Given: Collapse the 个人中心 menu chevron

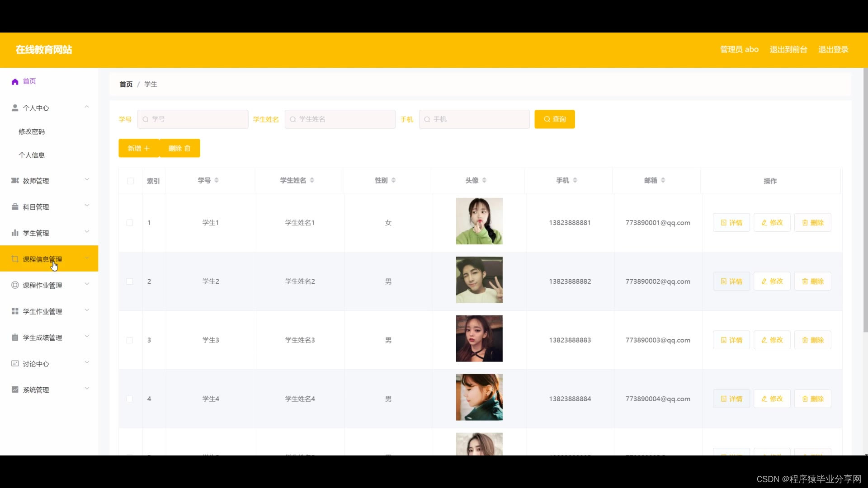Looking at the screenshot, I should click(87, 107).
